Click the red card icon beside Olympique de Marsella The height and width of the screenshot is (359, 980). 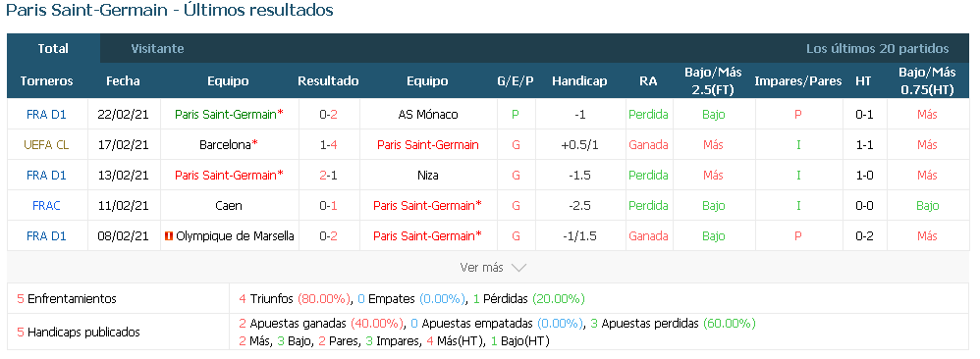(168, 236)
